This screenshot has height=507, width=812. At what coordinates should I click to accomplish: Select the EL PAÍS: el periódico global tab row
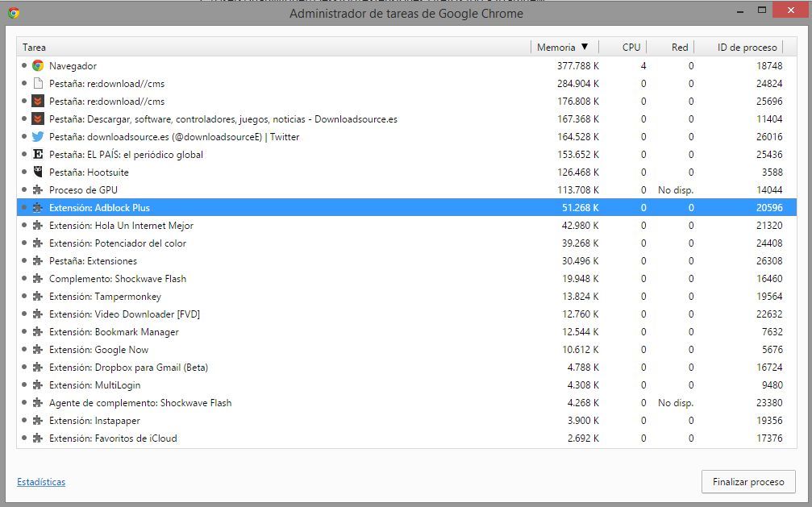406,154
